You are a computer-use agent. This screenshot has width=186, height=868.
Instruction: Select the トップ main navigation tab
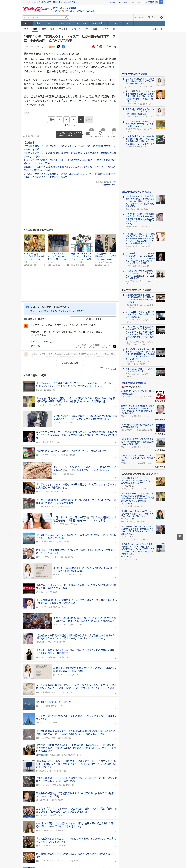pos(27,24)
